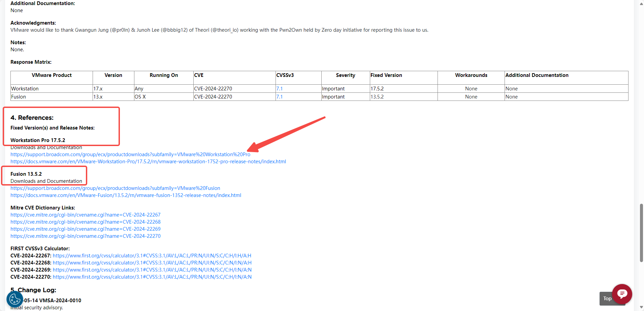Jump back using the Top button
The height and width of the screenshot is (311, 644).
click(607, 299)
